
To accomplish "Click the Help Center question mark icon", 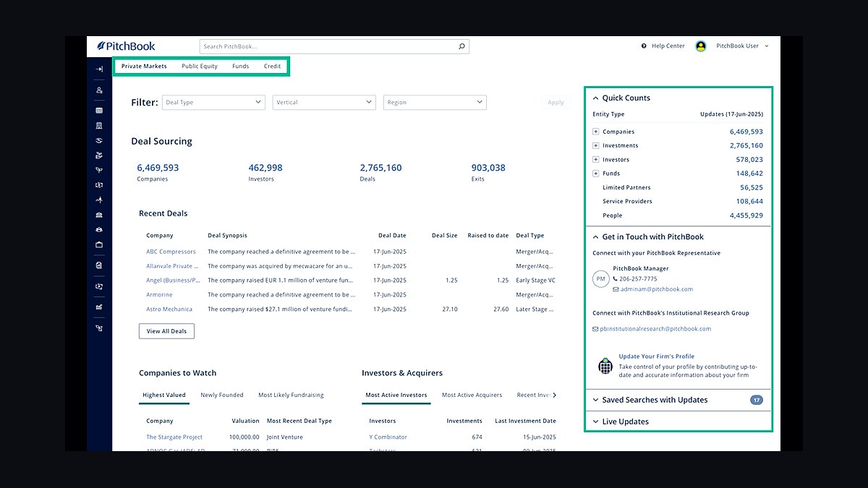I will pyautogui.click(x=644, y=46).
